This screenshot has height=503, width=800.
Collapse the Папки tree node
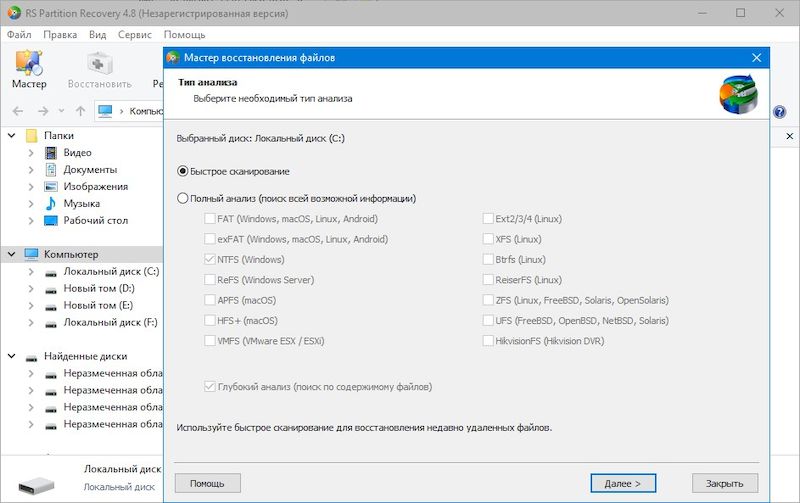coord(12,135)
